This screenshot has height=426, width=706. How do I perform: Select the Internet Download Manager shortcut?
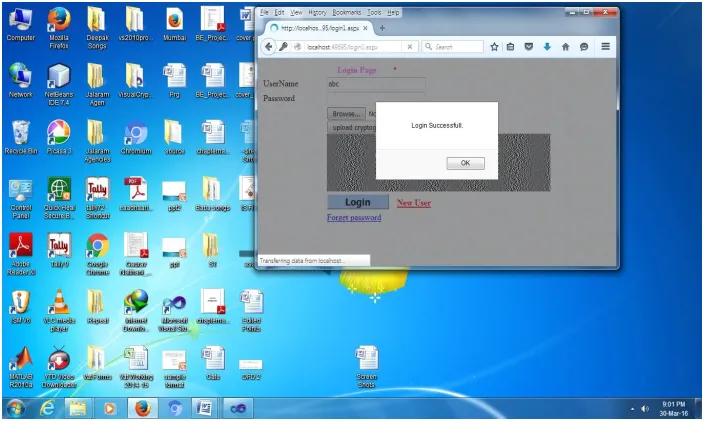point(136,311)
